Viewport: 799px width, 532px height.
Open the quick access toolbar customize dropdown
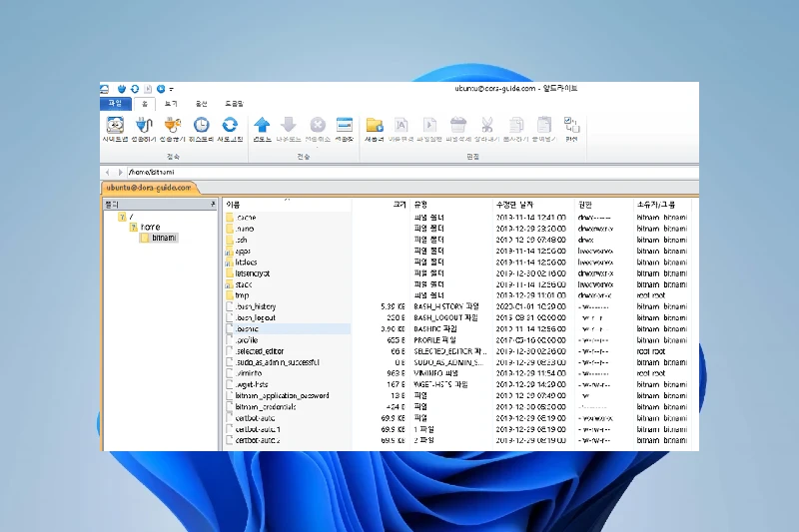point(171,89)
